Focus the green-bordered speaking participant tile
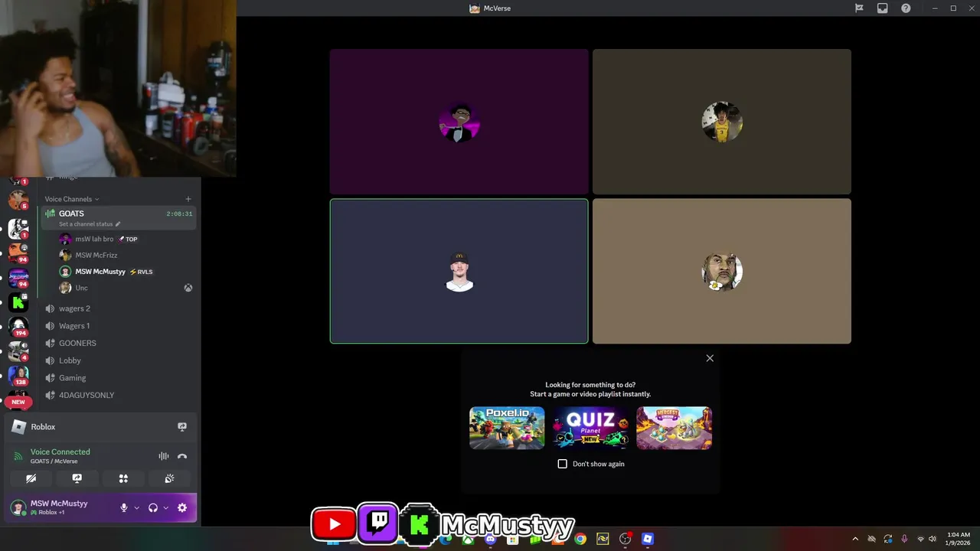Viewport: 980px width, 551px height. click(459, 271)
